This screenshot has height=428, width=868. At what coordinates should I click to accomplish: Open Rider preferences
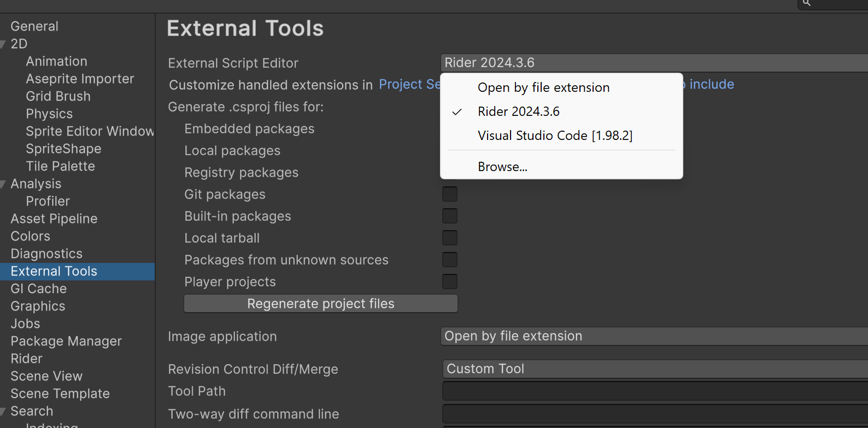[x=27, y=359]
